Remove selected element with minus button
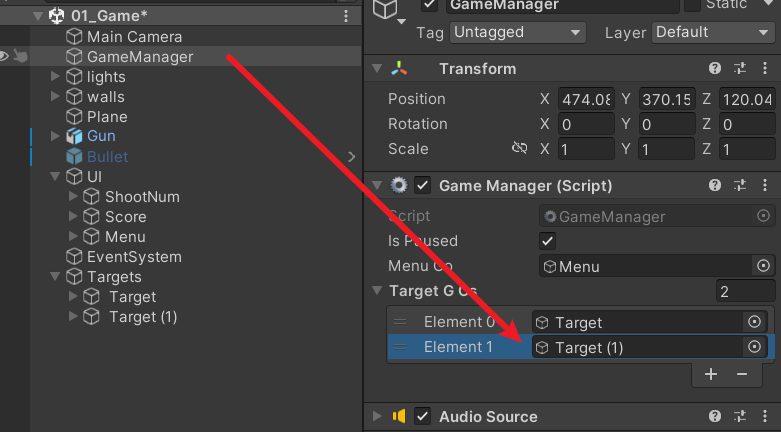This screenshot has width=781, height=432. pyautogui.click(x=742, y=374)
